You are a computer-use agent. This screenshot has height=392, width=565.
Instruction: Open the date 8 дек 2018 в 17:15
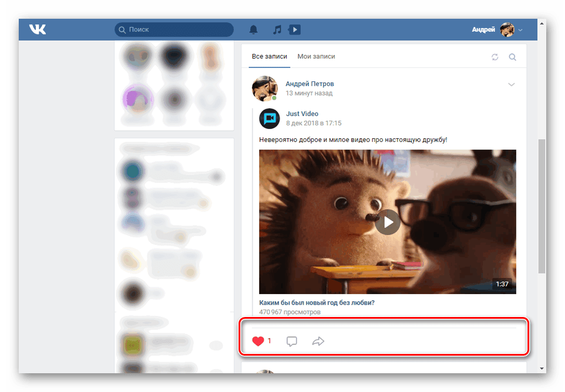click(x=314, y=123)
